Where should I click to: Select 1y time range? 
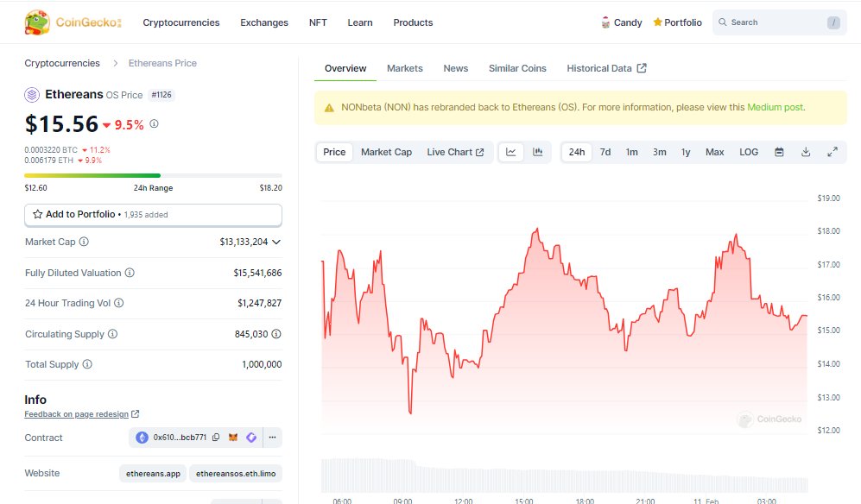(x=686, y=152)
